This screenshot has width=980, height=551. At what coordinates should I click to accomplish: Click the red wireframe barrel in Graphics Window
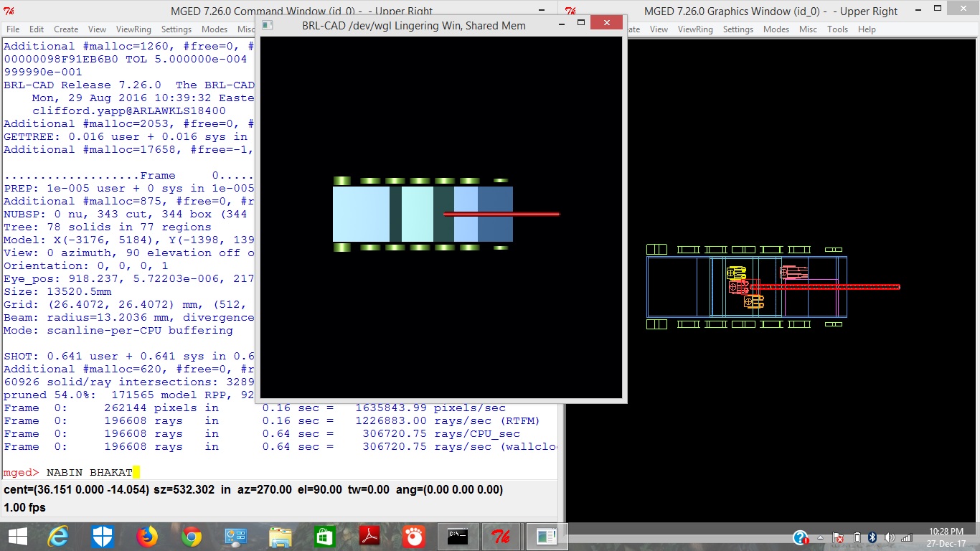825,287
